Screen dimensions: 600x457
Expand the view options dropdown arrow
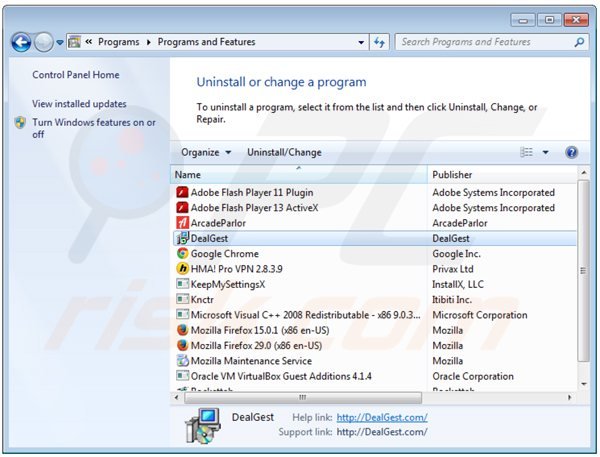(546, 152)
